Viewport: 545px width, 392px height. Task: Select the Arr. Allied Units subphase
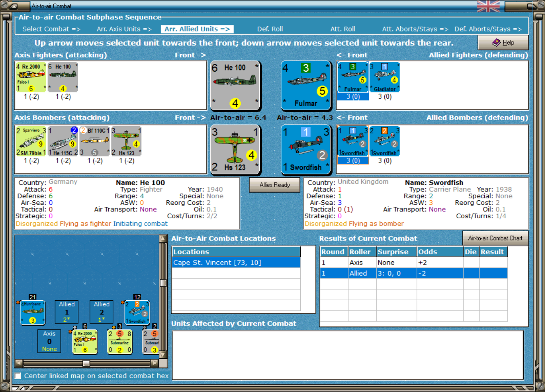197,29
